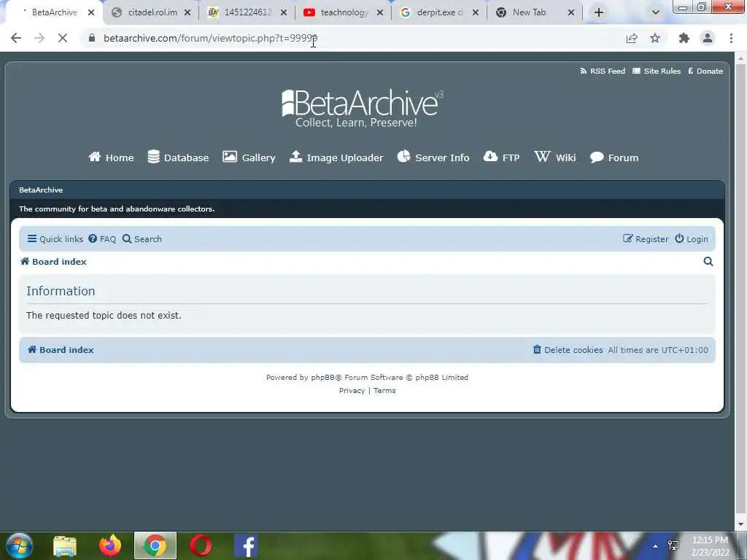747x560 pixels.
Task: Open the Server Info navigation item
Action: [x=433, y=157]
